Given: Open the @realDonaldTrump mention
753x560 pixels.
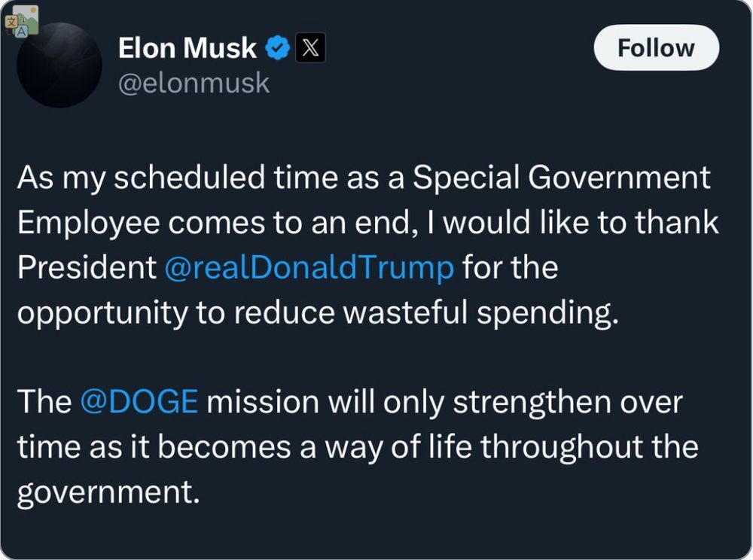Looking at the screenshot, I should 309,267.
